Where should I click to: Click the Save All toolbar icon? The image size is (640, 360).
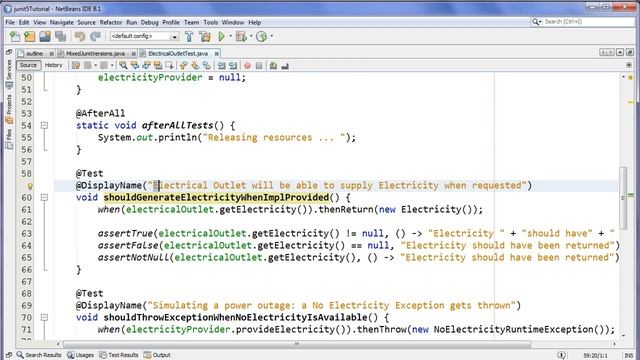[60, 36]
